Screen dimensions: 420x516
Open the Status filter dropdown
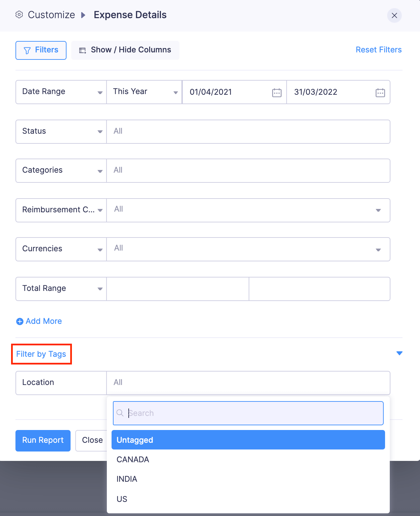(x=100, y=131)
